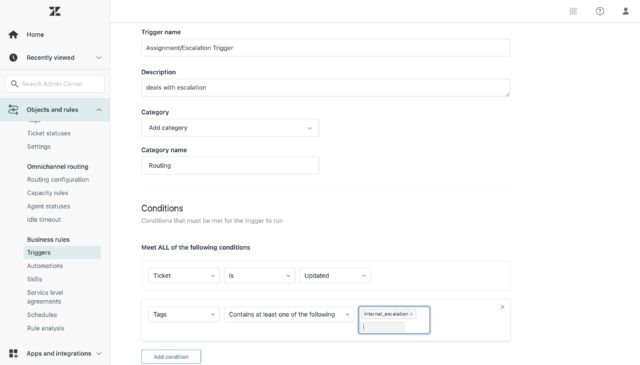Select Automations in Business rules
Image resolution: width=640 pixels, height=365 pixels.
(45, 266)
